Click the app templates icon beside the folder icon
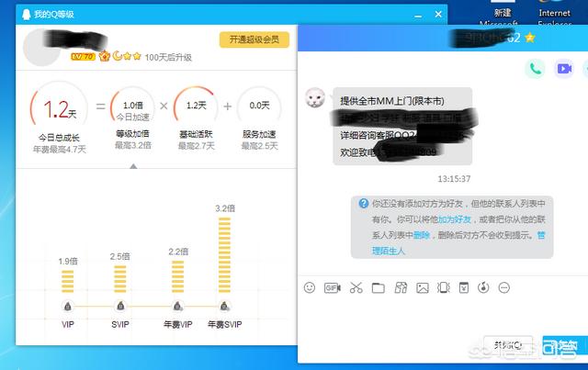 click(x=401, y=288)
